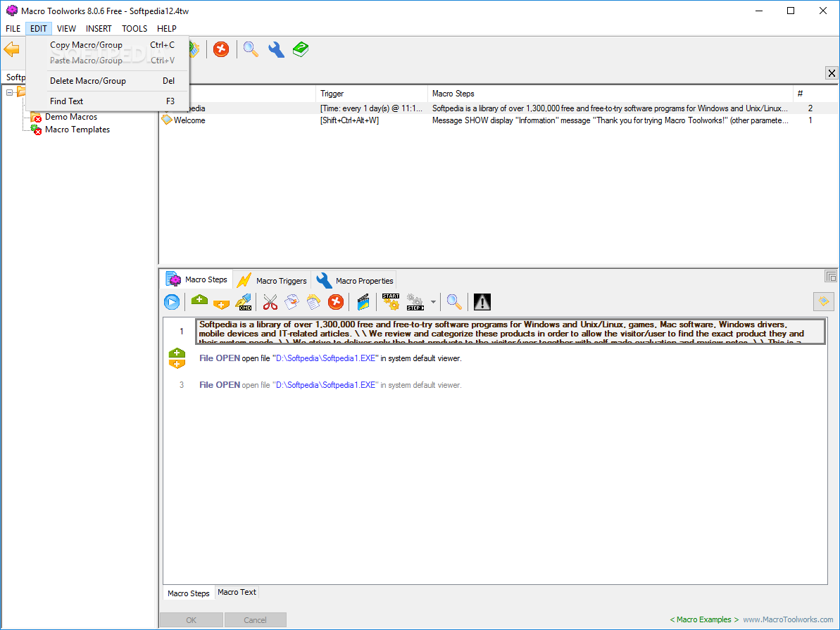
Task: Select the Demo Macros tree group
Action: pos(71,117)
